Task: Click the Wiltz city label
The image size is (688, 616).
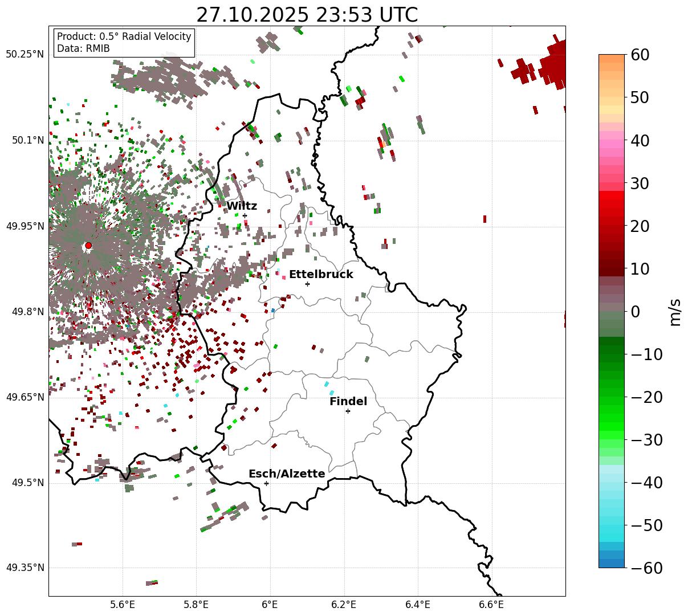Action: click(x=242, y=206)
